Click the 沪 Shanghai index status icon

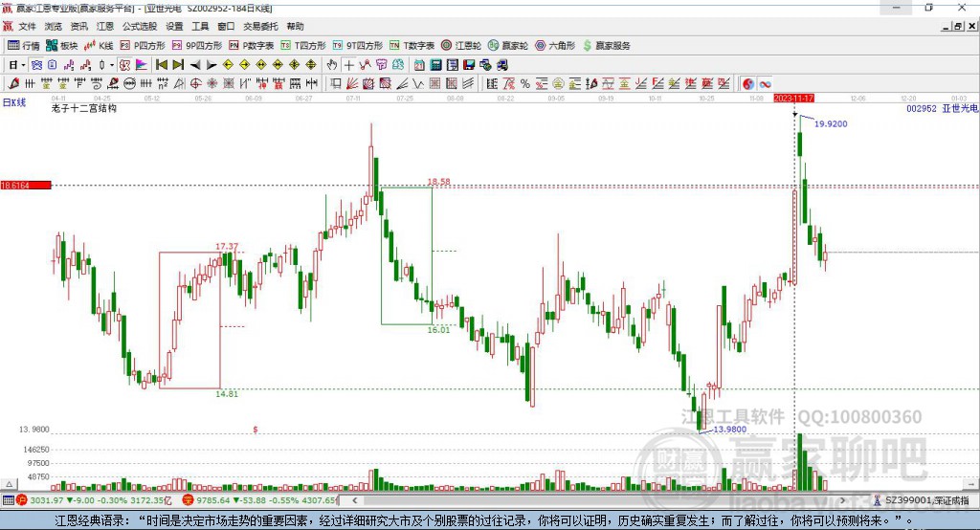click(23, 500)
